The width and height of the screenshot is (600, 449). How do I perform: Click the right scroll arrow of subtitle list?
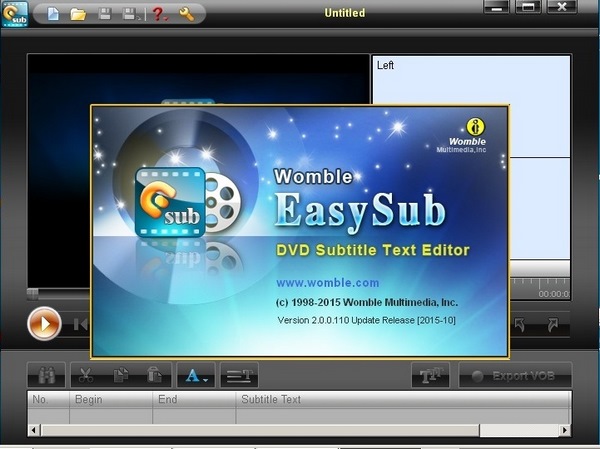point(565,430)
